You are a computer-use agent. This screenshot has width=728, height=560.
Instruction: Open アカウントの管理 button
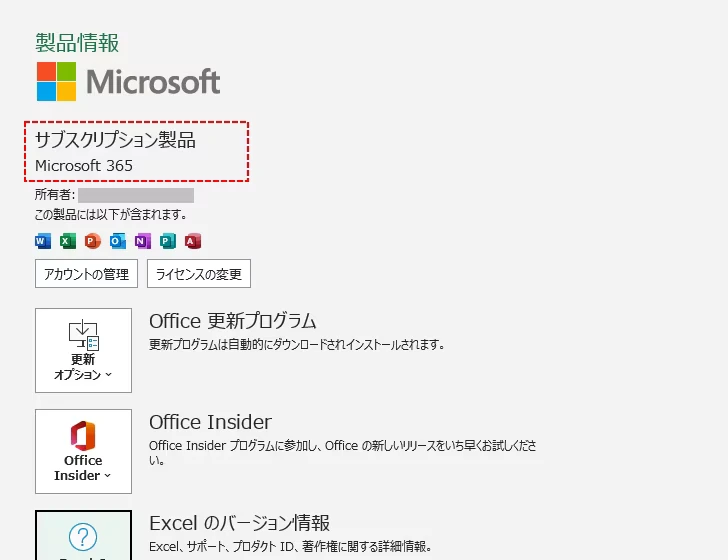point(86,273)
